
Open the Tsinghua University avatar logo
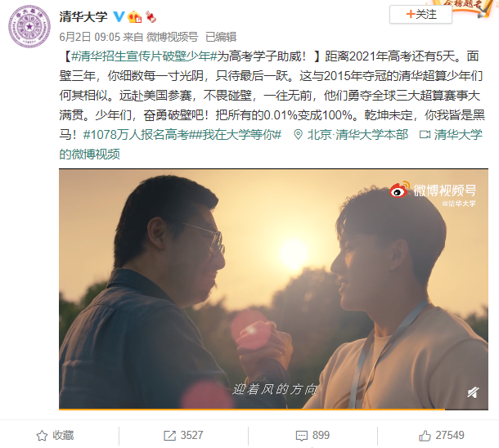[x=29, y=26]
